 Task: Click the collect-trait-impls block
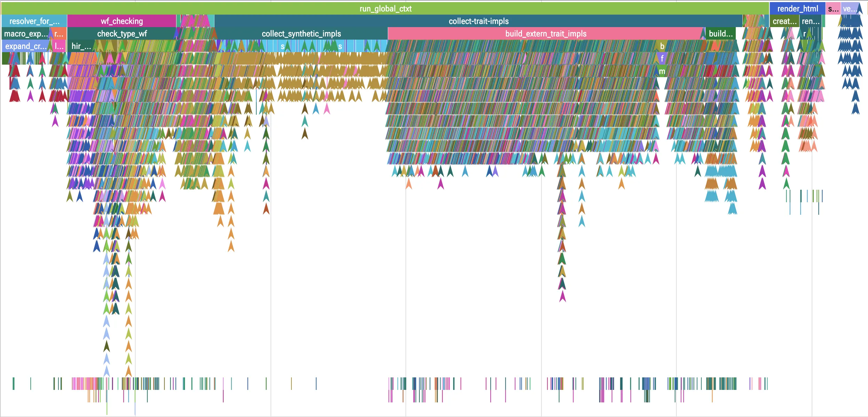click(x=479, y=21)
